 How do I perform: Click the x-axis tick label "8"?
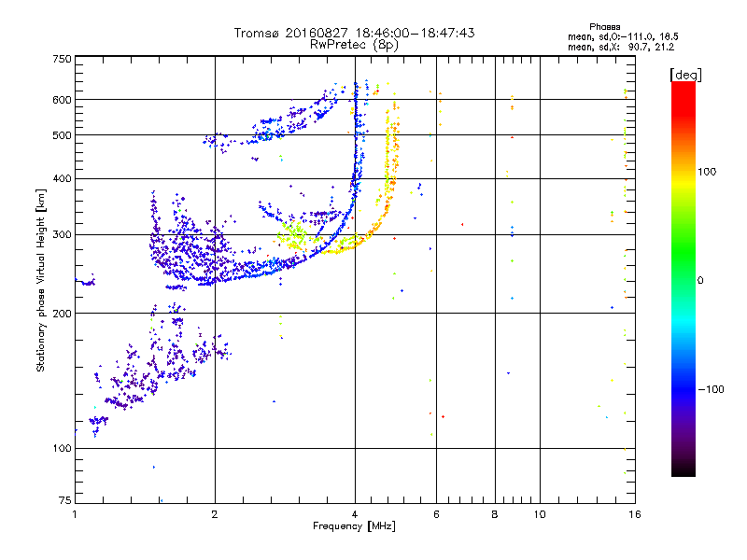pyautogui.click(x=495, y=514)
